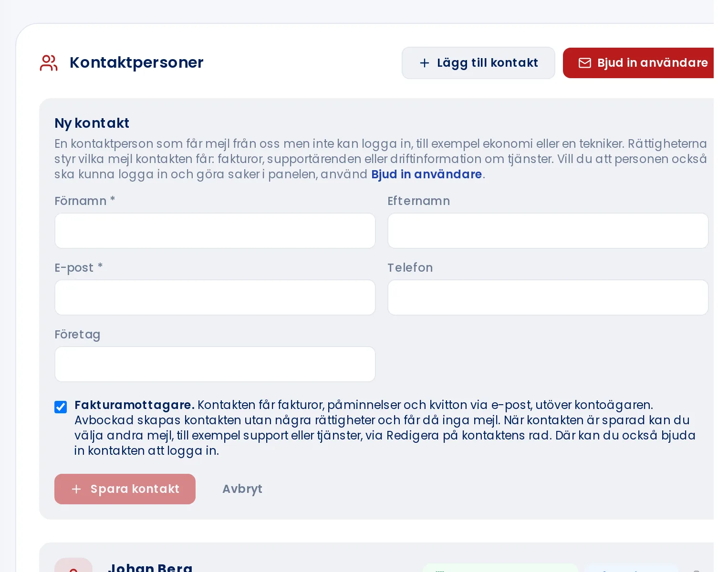Focus the Förnamn input field
This screenshot has width=728, height=572.
[215, 231]
